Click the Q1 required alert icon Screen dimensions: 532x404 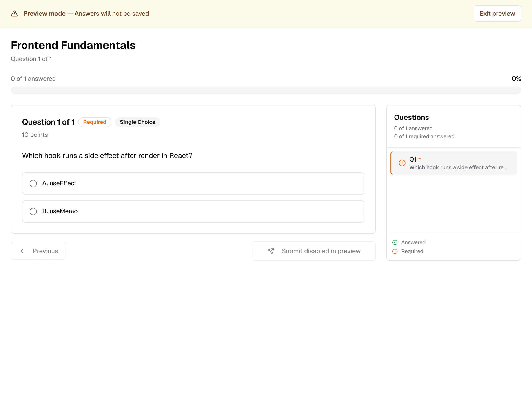tap(402, 163)
